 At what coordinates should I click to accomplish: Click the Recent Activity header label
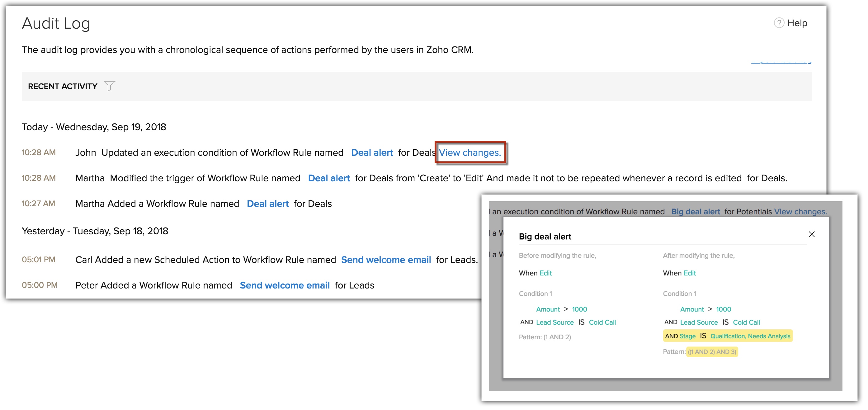[63, 86]
